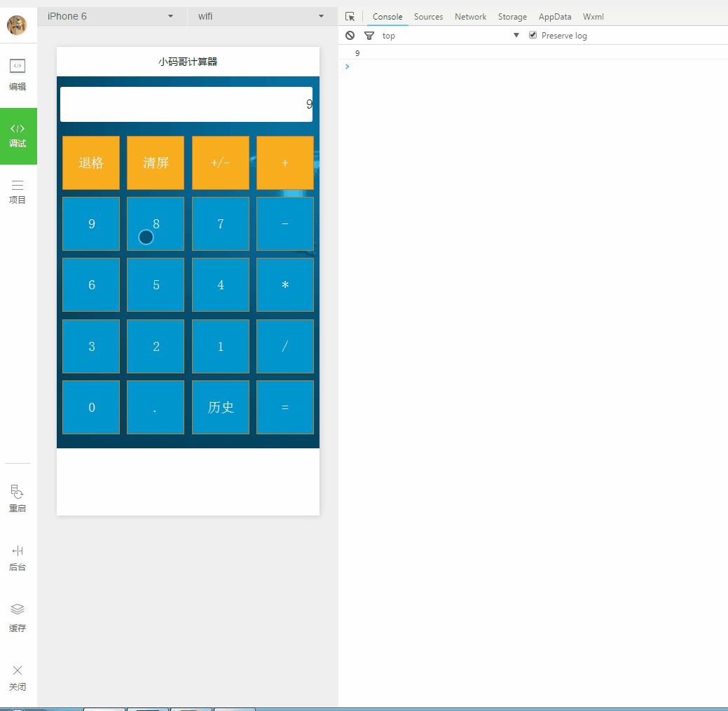Switch to the Console tab
The image size is (728, 711).
387,17
